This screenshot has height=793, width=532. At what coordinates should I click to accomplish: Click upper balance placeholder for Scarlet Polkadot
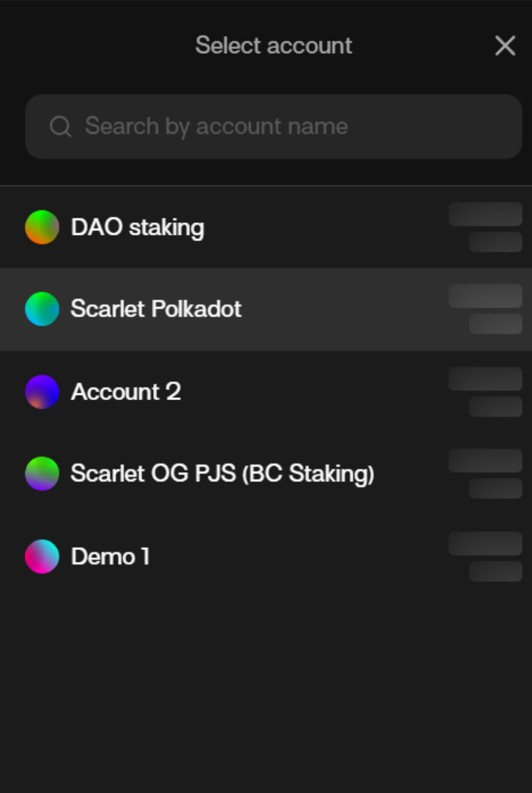coord(485,296)
